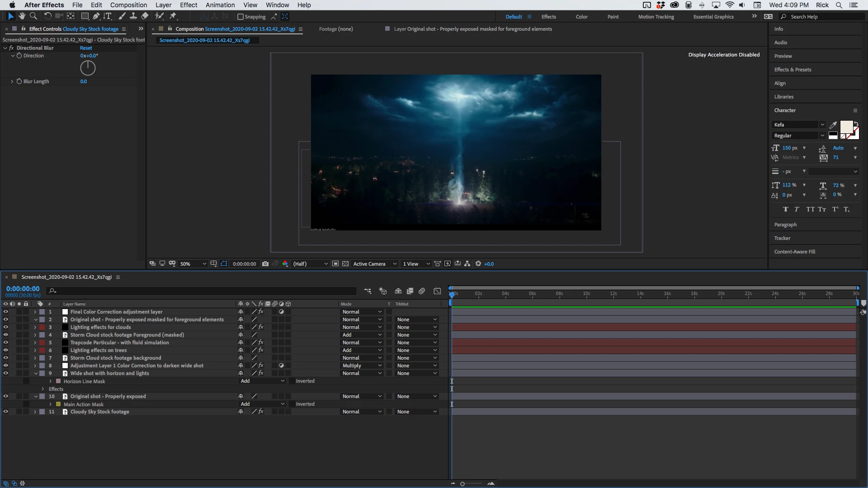Switch to the Motion Tracking workspace

click(656, 17)
